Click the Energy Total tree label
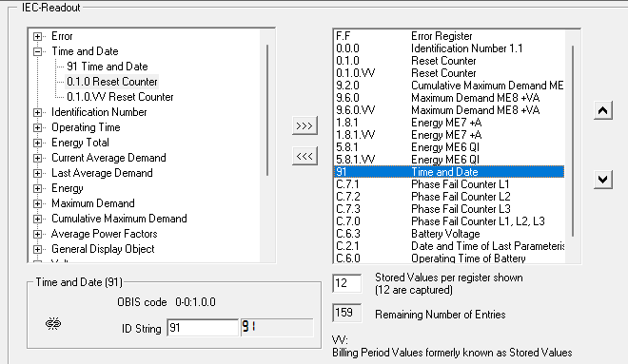 (x=80, y=143)
